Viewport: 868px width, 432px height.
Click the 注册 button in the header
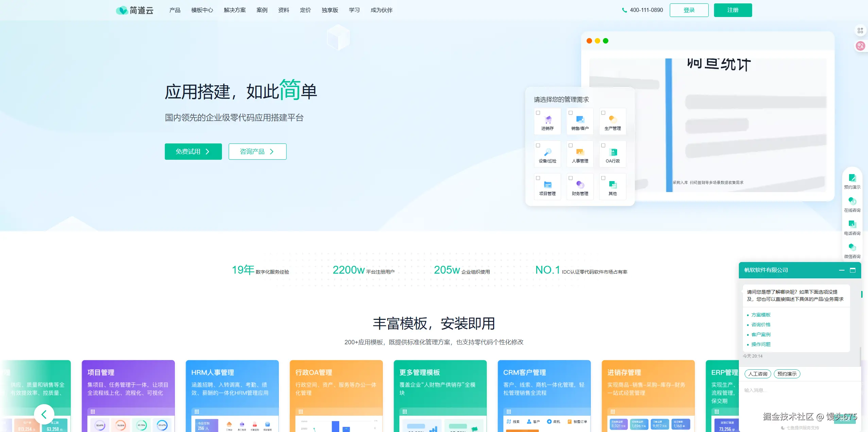[x=733, y=10]
